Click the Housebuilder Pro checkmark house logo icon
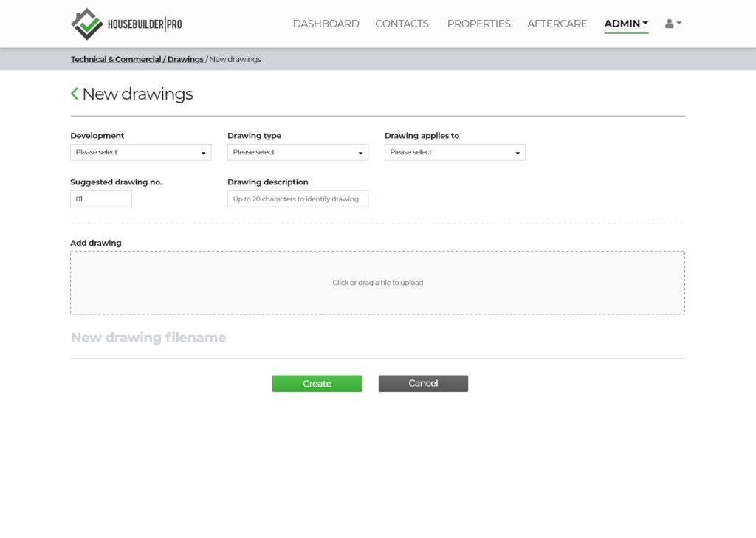Image resolution: width=756 pixels, height=538 pixels. (x=87, y=24)
